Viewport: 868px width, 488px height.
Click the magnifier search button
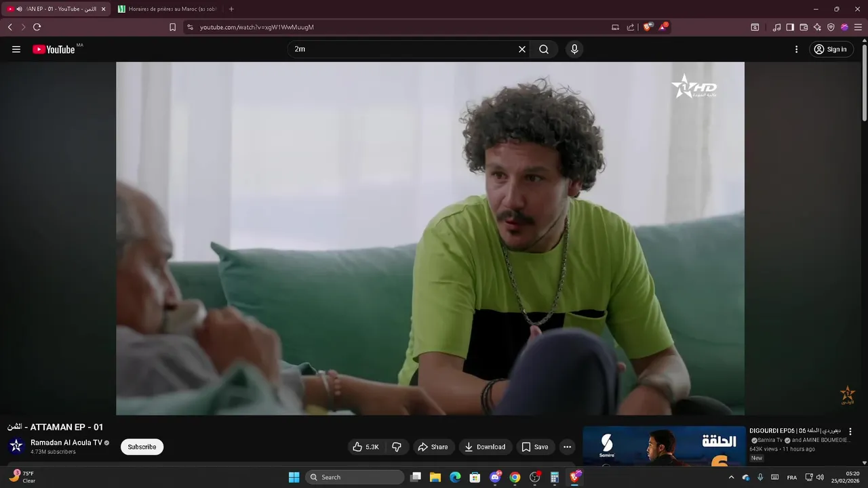pos(544,49)
